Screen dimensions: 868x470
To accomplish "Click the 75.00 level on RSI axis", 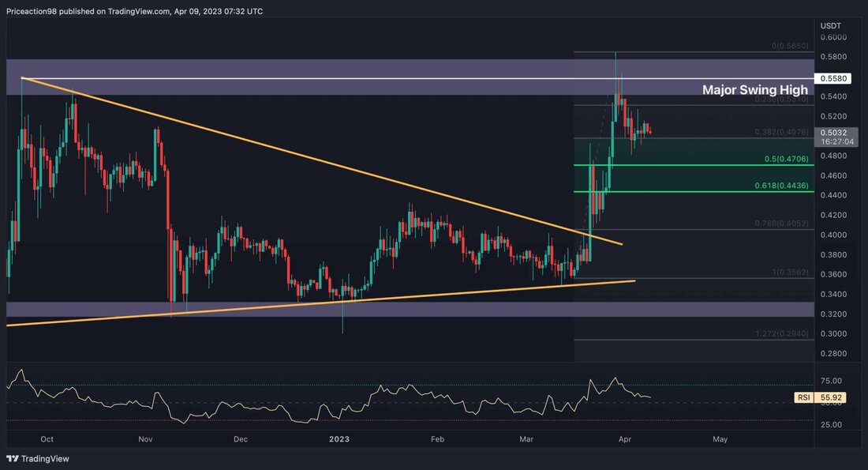I will coord(831,380).
